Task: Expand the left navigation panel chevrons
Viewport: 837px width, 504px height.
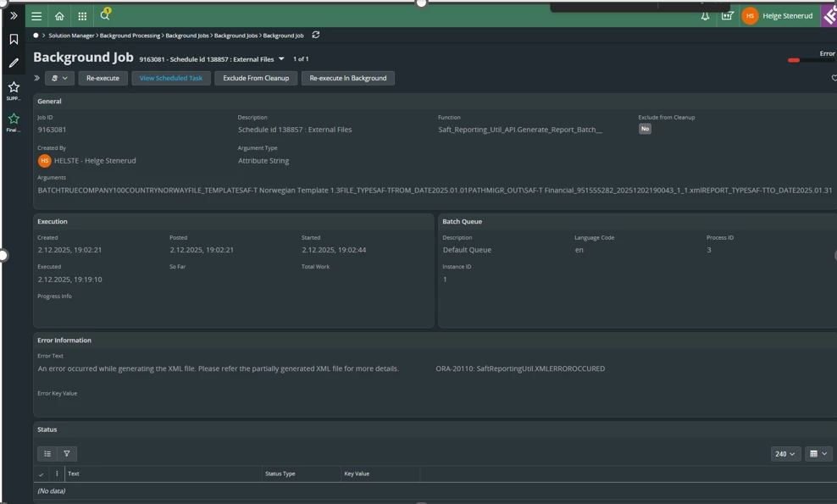Action: 14,15
